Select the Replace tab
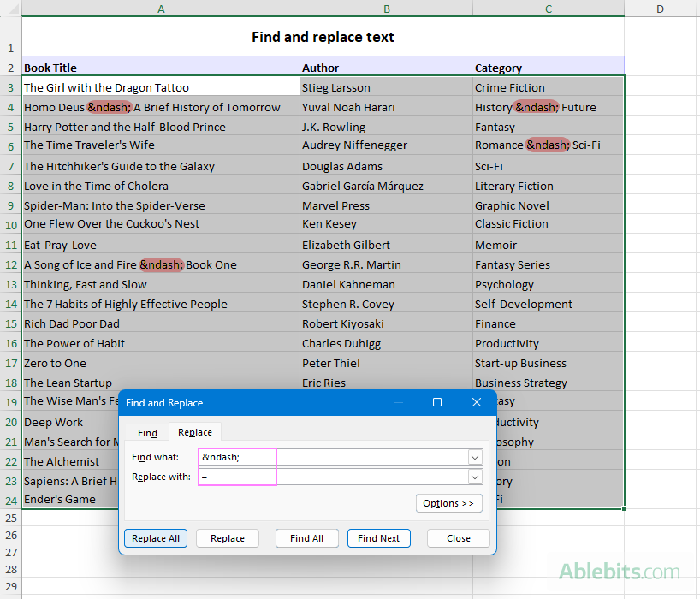Screen dimensions: 700x599 pyautogui.click(x=195, y=432)
